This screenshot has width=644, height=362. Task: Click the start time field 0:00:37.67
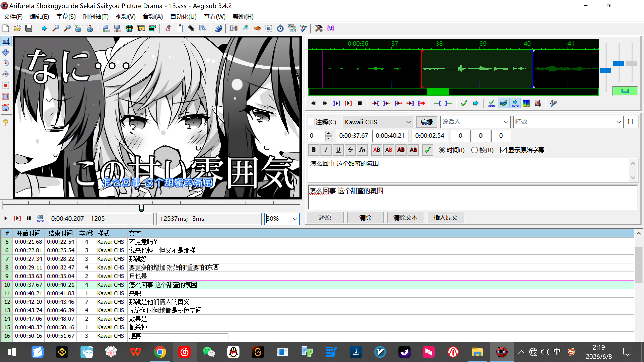(x=354, y=136)
